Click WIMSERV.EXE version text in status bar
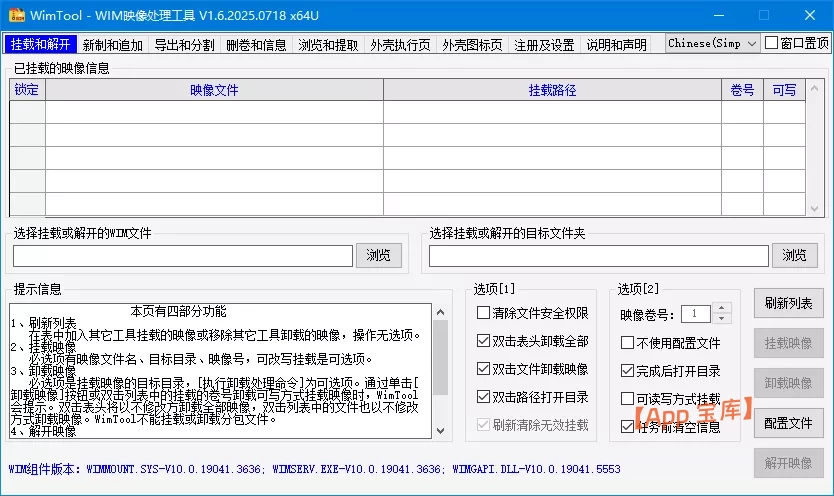 [x=357, y=469]
